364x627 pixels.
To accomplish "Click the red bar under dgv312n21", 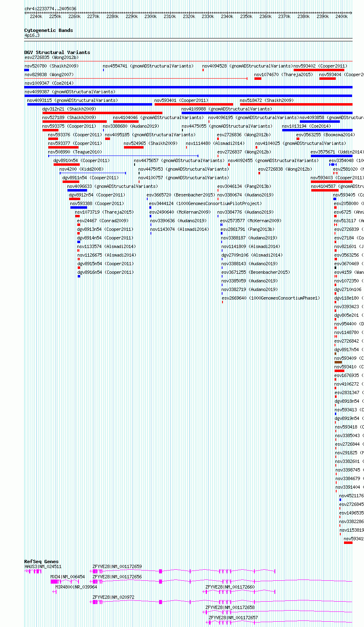I will click(x=102, y=113).
